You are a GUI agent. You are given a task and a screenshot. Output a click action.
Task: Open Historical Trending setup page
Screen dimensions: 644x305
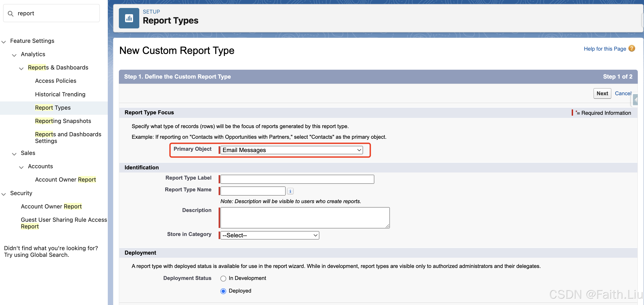[60, 94]
